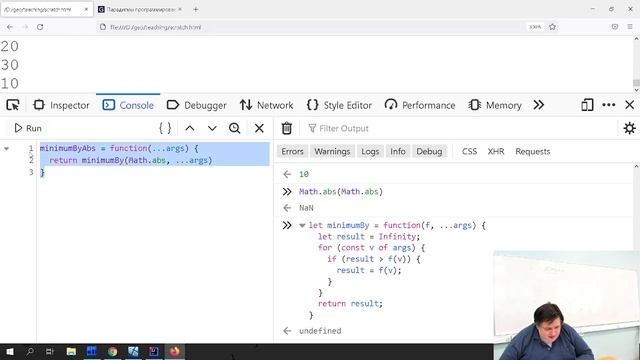Click the zoom level indicator
The image size is (640, 360).
pos(535,27)
